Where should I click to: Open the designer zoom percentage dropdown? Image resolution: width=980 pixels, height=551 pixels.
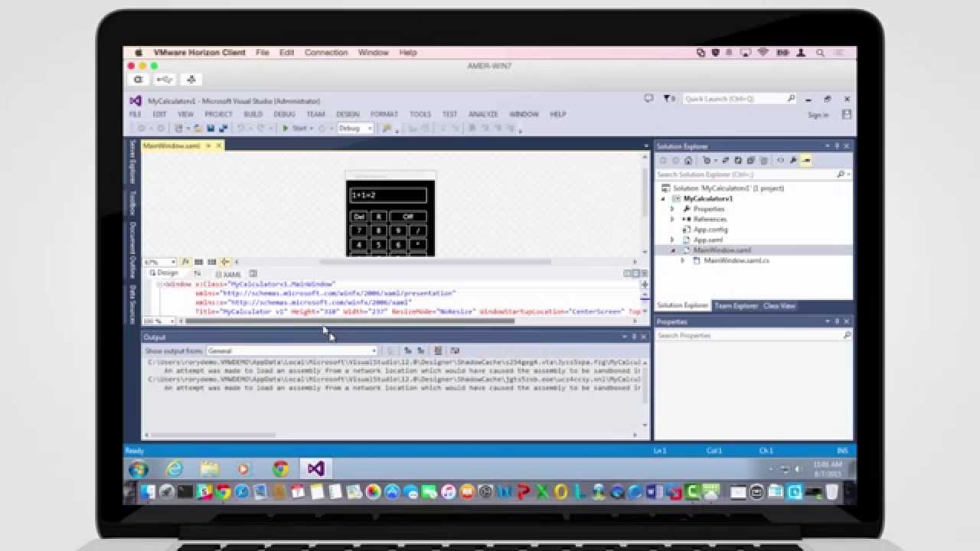point(159,262)
